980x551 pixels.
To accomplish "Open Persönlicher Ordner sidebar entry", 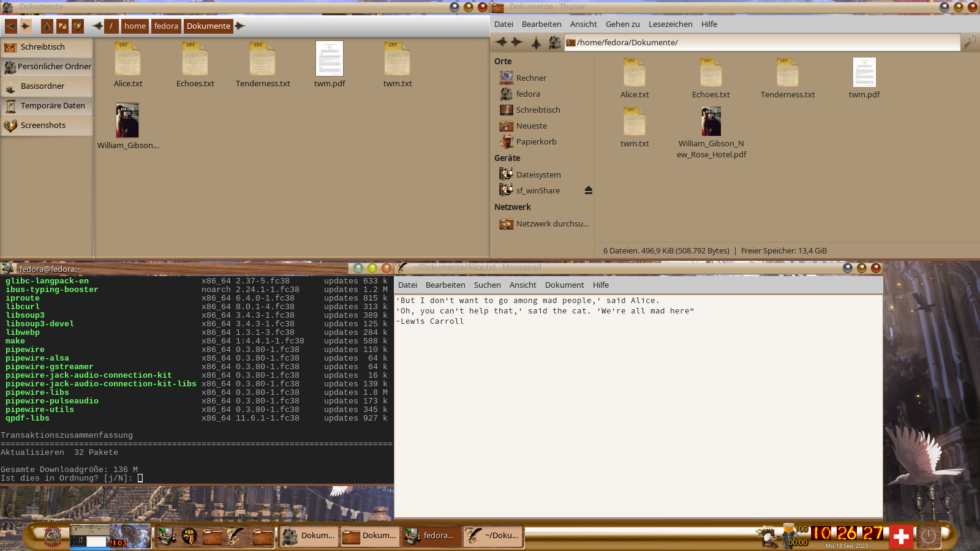I will 47,67.
